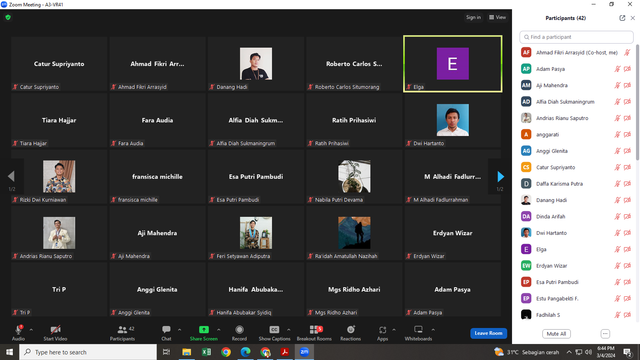Toggle mic icon for anggarati in list
Screen dimensions: 640x360
[x=618, y=134]
